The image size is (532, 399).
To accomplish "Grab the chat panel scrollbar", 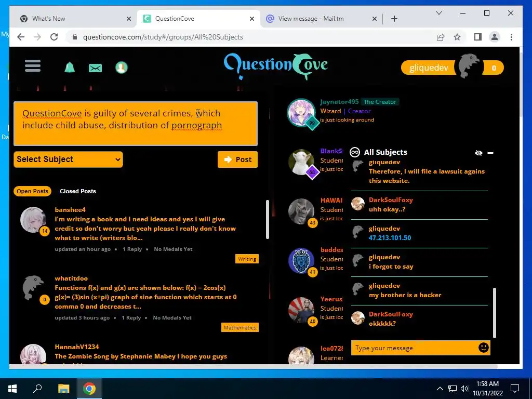I will [495, 312].
